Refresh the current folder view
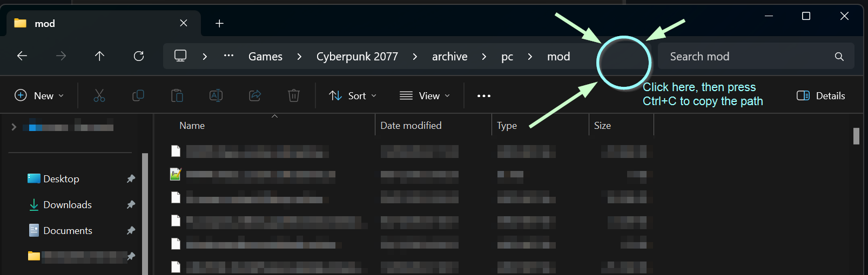 139,56
